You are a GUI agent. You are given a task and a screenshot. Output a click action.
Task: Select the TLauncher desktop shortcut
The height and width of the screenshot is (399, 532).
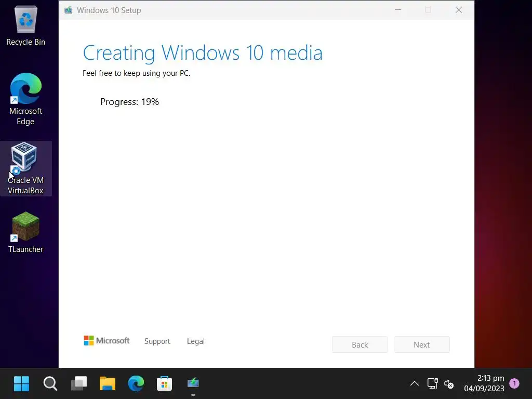(x=26, y=232)
